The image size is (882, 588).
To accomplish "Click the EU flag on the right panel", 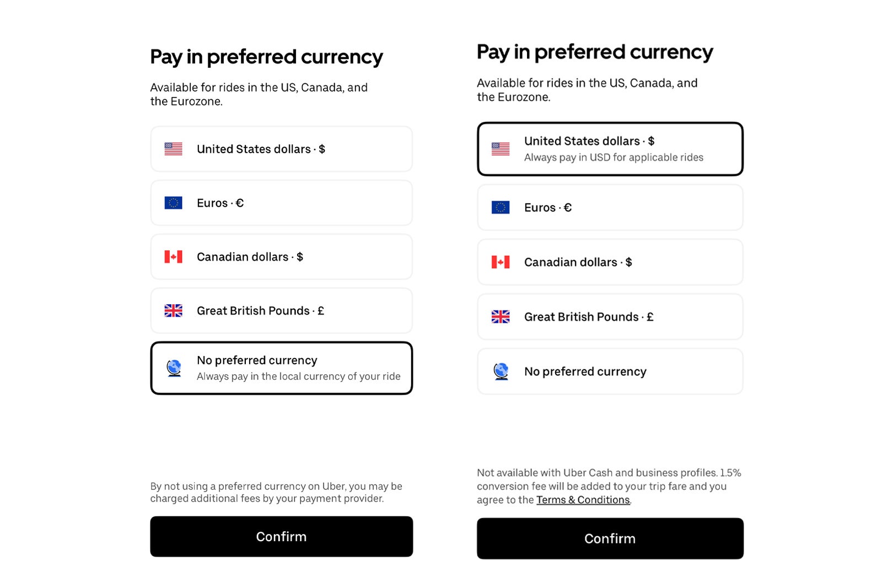I will click(499, 208).
